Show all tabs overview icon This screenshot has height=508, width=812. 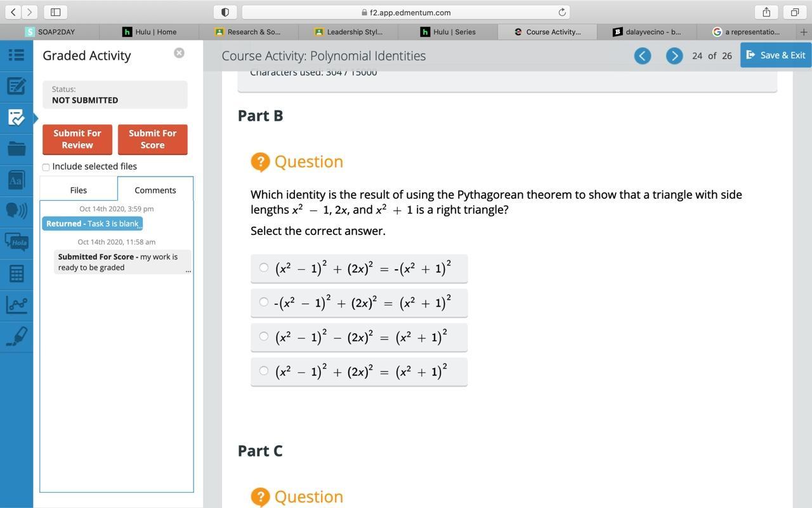[794, 12]
